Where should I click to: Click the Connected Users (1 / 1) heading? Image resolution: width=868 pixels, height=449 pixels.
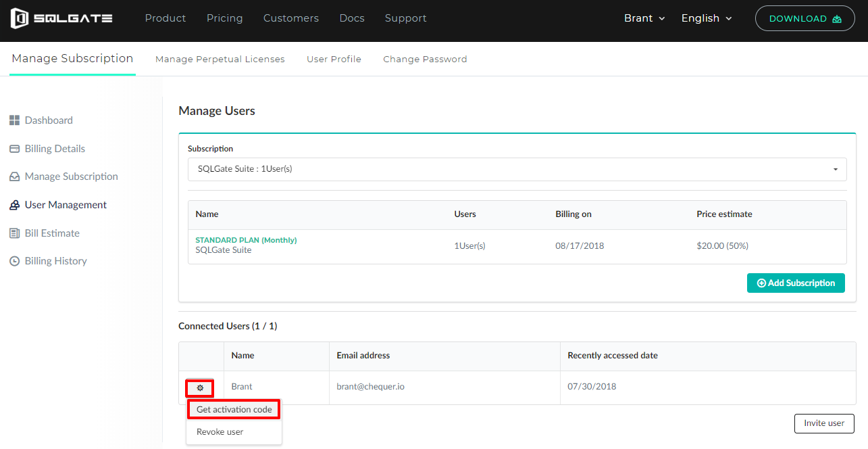pos(228,326)
